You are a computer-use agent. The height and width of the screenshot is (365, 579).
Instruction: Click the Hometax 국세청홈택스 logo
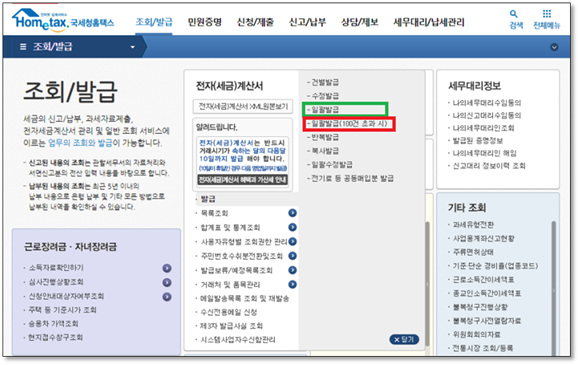[x=63, y=20]
